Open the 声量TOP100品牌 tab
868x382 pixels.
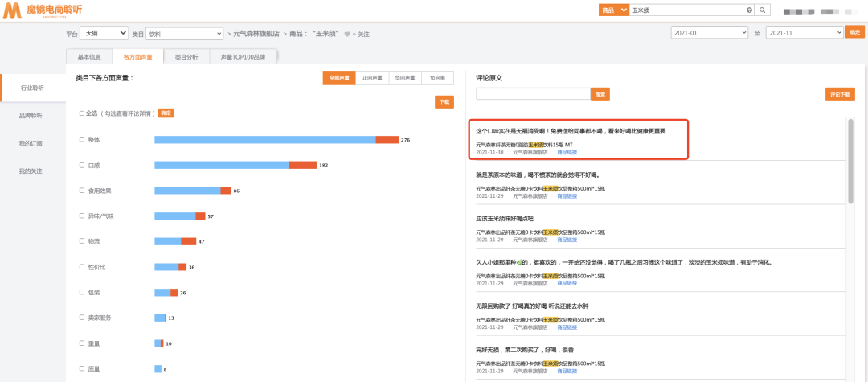click(243, 57)
